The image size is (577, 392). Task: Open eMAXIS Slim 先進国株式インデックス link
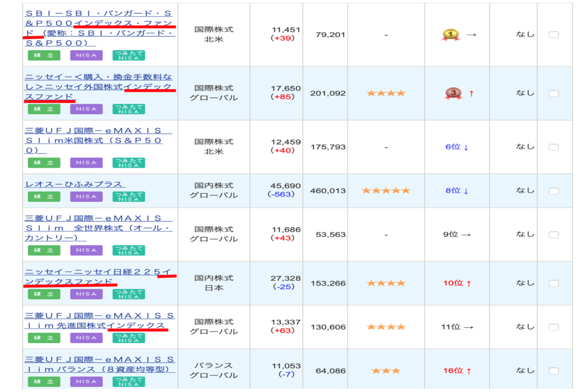(x=99, y=320)
